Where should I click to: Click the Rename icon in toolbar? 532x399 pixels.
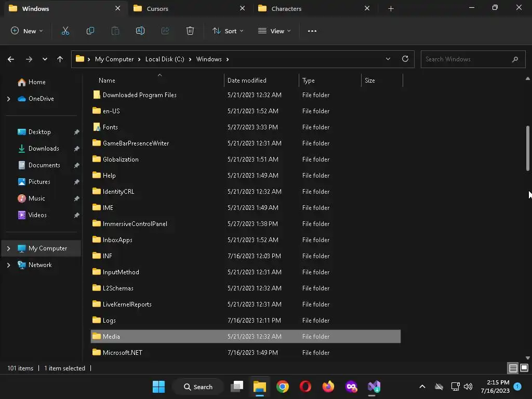(140, 31)
